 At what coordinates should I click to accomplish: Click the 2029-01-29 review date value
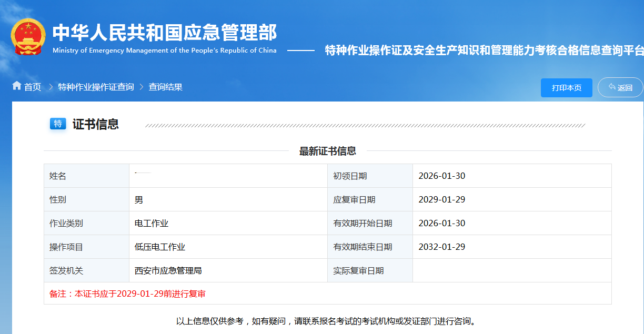442,199
